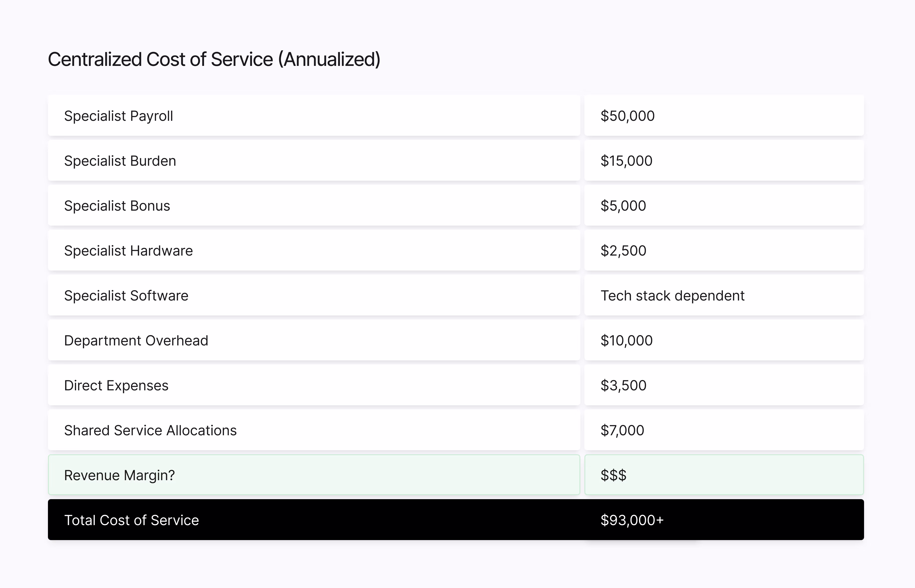The height and width of the screenshot is (588, 915).
Task: Click the $7,000 allocations value
Action: [x=622, y=430]
